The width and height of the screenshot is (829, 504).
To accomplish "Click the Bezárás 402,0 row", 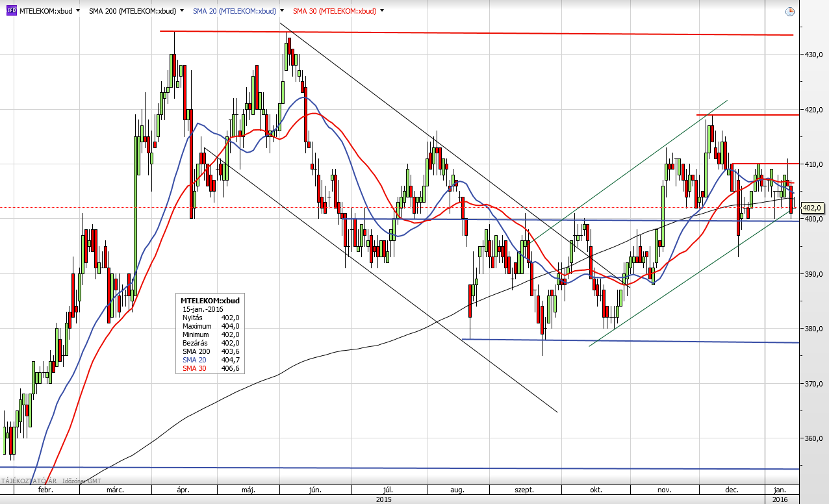I will pyautogui.click(x=210, y=343).
